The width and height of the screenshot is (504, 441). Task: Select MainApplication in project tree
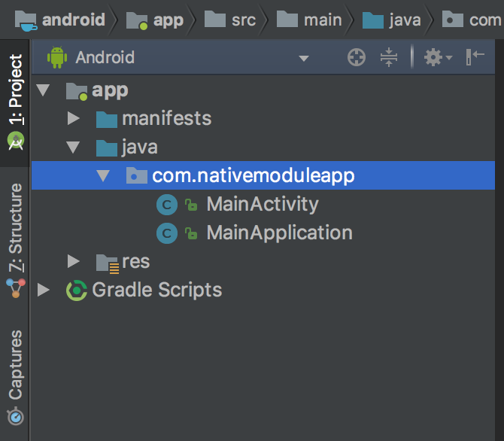(x=279, y=233)
